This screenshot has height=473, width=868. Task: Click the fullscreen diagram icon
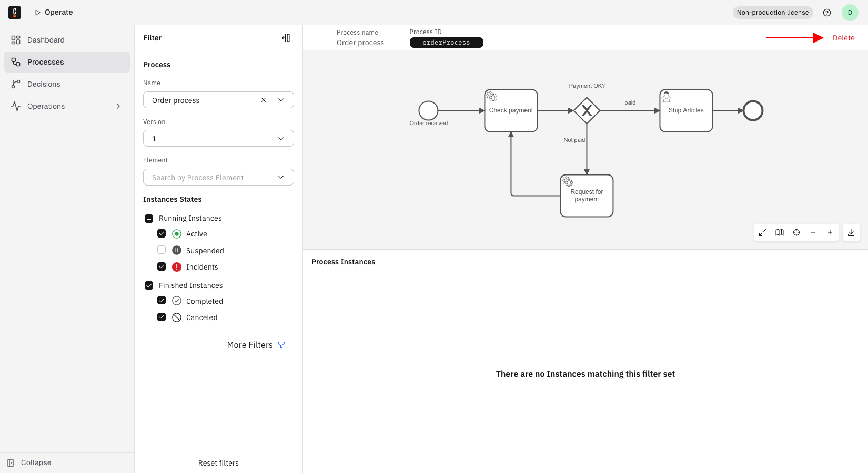coord(763,232)
